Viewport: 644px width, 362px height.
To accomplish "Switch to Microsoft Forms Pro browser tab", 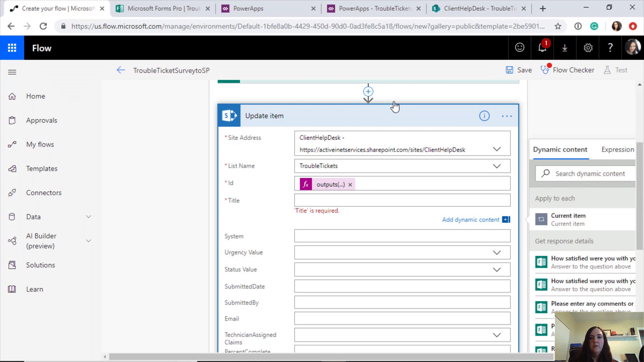I will click(x=163, y=8).
